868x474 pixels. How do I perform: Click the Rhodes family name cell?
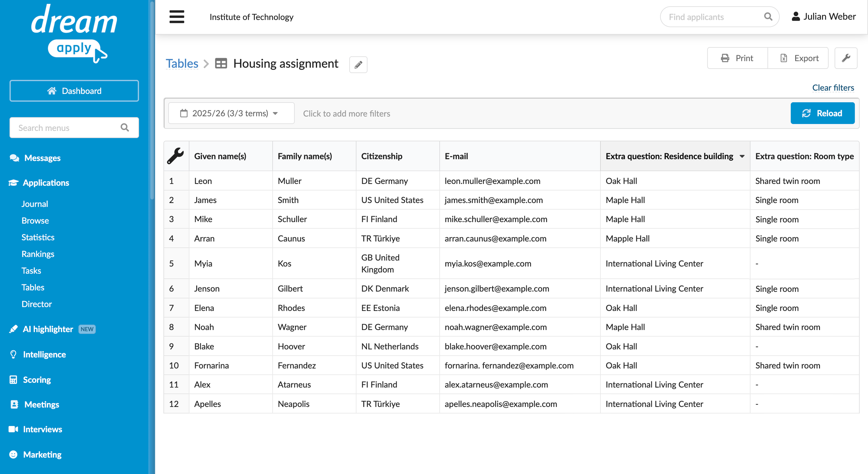tap(314, 308)
